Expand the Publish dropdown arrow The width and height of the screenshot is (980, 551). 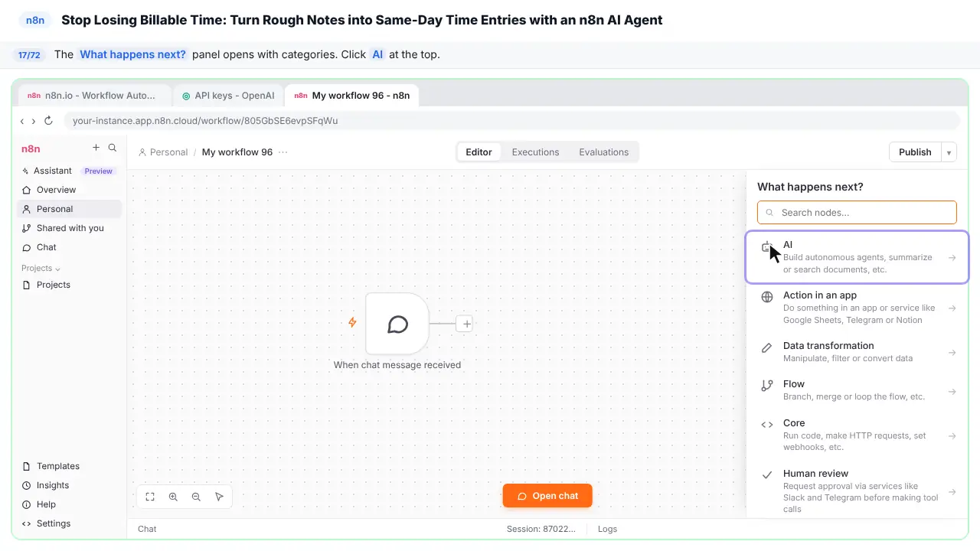949,152
